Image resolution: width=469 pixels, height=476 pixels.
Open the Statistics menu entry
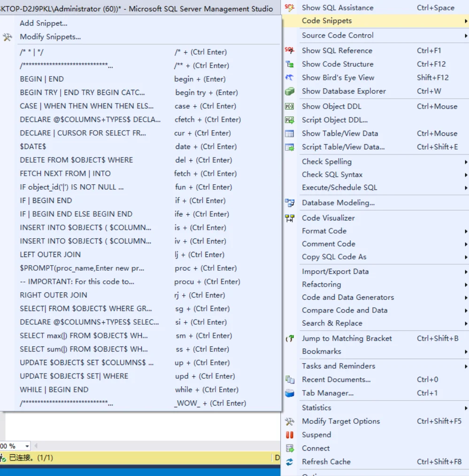(376, 408)
